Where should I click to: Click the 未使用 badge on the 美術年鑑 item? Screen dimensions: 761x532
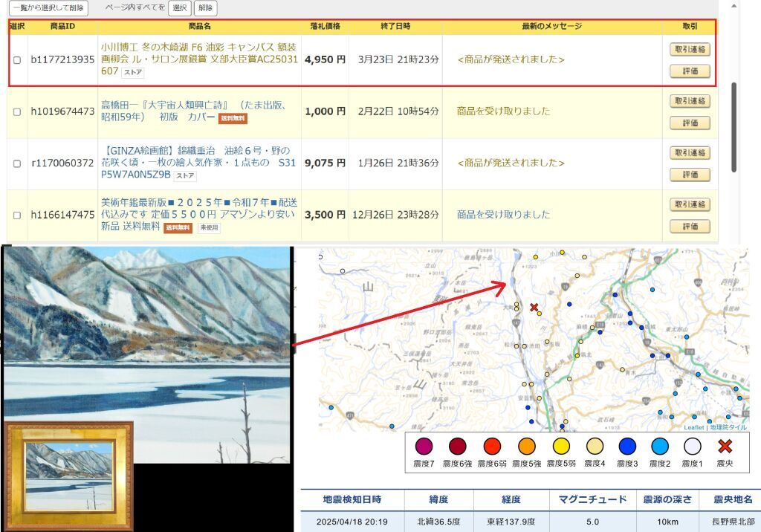click(208, 228)
